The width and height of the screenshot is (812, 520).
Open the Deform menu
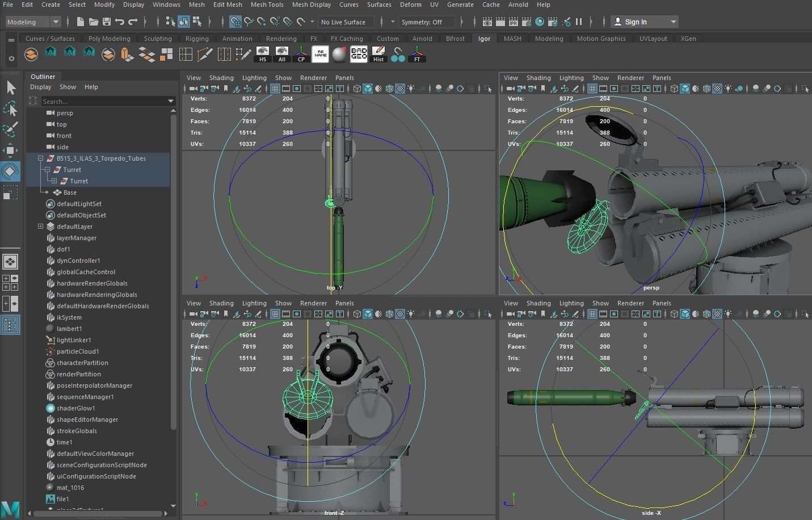(x=410, y=5)
